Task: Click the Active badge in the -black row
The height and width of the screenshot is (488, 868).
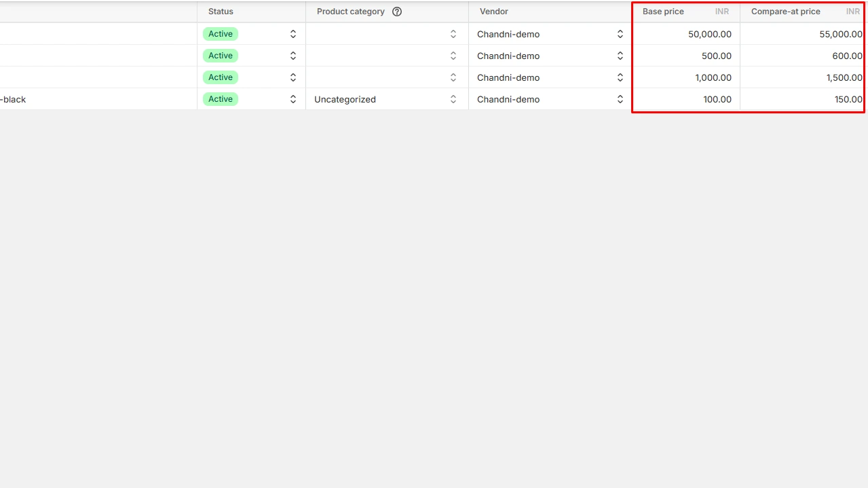Action: [221, 99]
